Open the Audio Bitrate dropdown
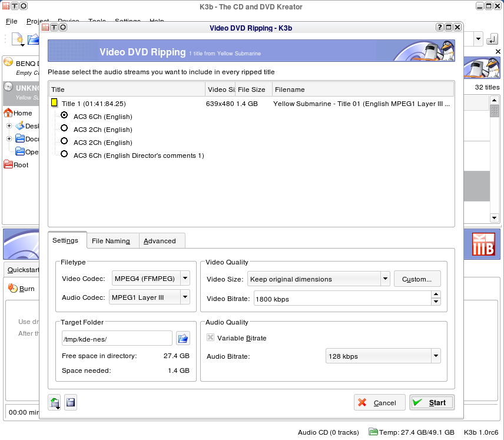The width and height of the screenshot is (504, 440). 436,356
